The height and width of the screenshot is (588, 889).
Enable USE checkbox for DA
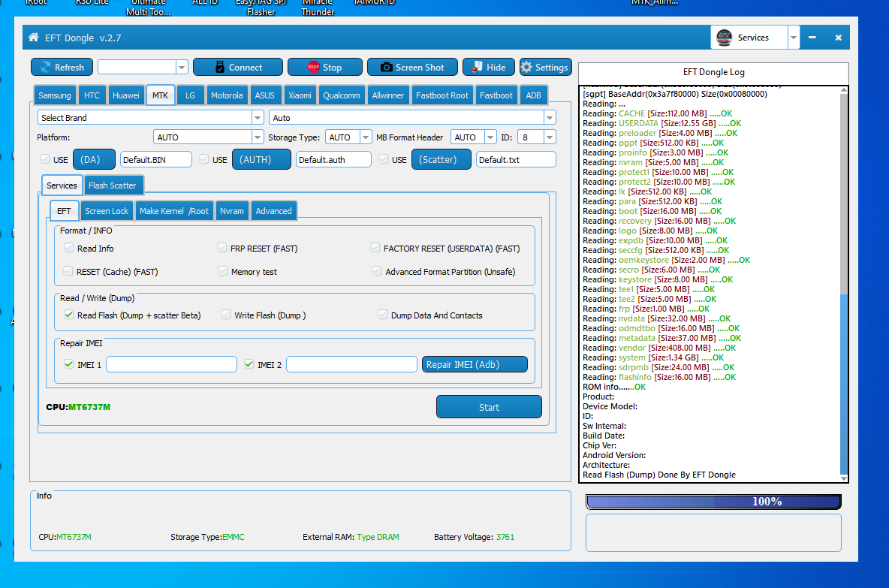click(45, 159)
